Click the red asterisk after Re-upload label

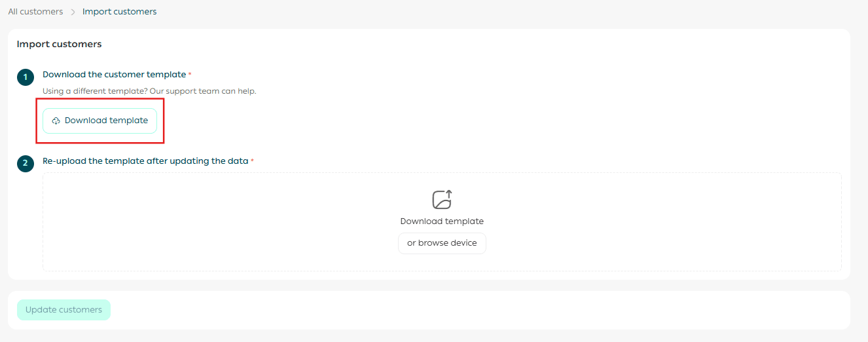[x=252, y=161]
